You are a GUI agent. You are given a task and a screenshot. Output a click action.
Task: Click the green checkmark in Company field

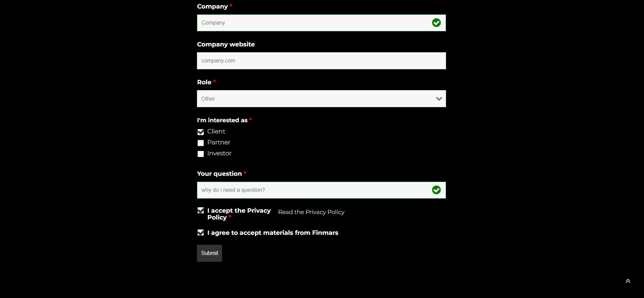coord(436,23)
